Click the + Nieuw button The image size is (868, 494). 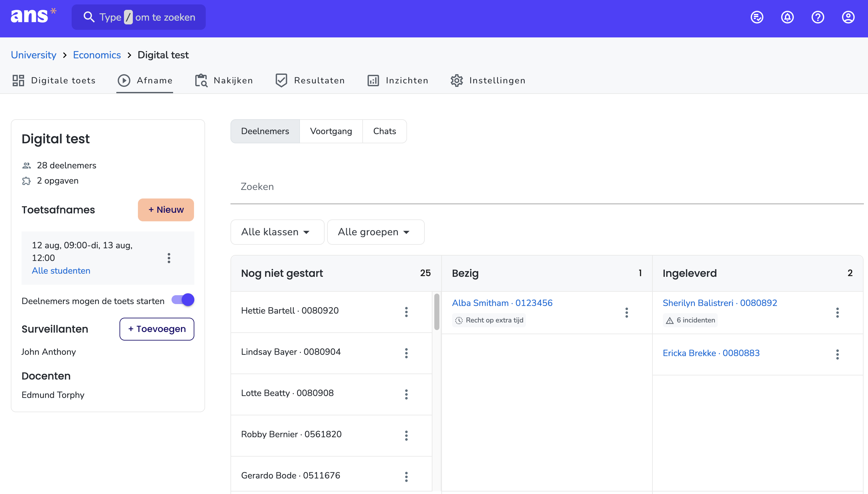tap(166, 210)
